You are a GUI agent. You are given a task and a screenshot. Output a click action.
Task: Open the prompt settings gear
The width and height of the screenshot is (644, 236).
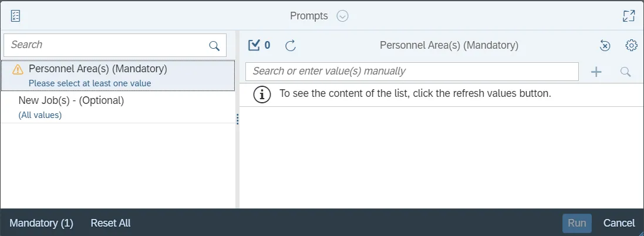pos(631,45)
